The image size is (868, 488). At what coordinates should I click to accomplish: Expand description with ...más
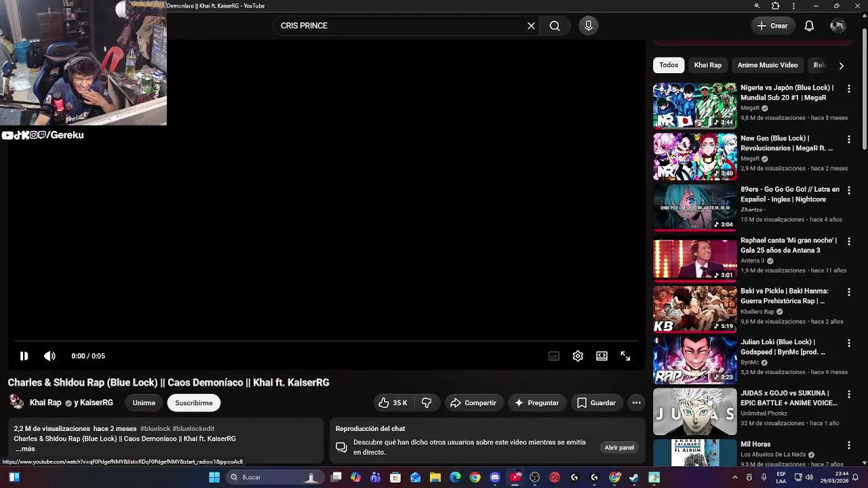tap(25, 449)
